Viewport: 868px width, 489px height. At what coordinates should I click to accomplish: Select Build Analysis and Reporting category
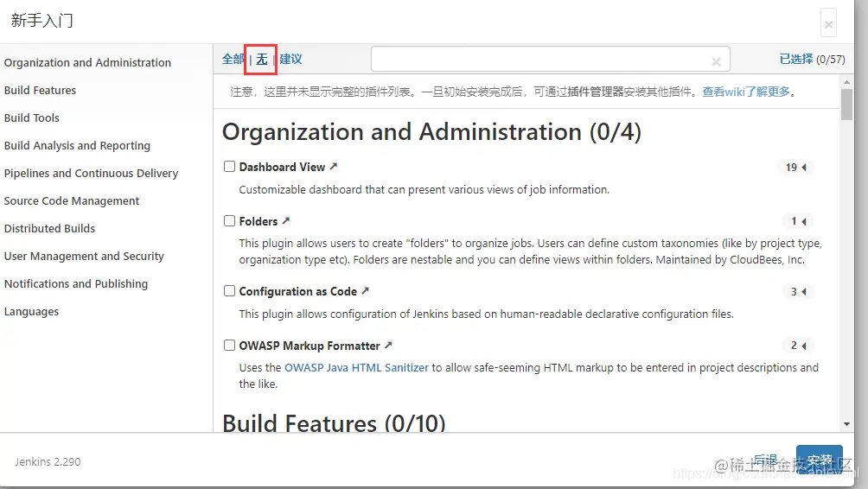click(77, 145)
